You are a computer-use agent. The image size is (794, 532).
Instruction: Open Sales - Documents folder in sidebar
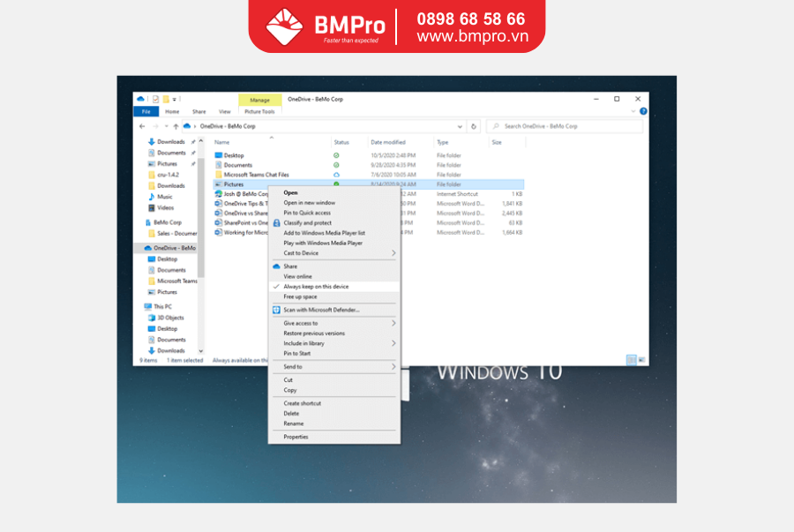pos(176,234)
